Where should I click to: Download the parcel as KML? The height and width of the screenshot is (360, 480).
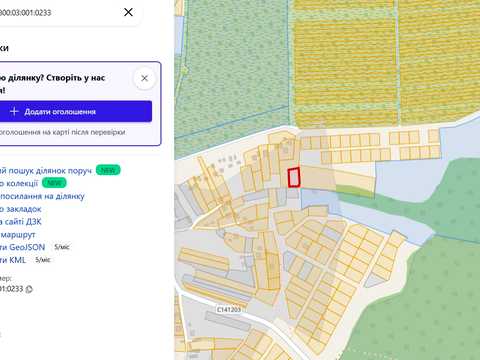13,260
